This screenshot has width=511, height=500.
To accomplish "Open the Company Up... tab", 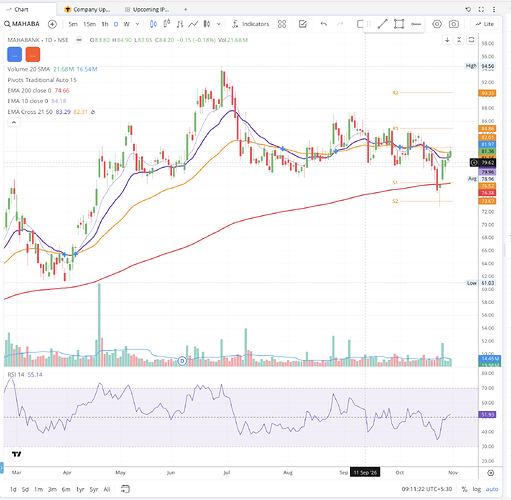I will (x=87, y=9).
